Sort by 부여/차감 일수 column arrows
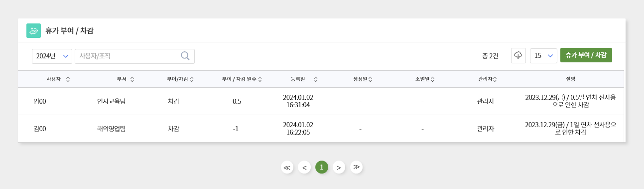The height and width of the screenshot is (189, 644). [260, 79]
